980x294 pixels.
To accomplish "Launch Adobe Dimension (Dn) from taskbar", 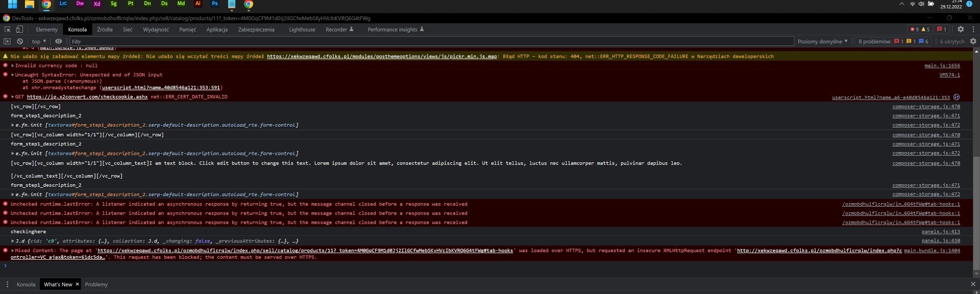I will tap(148, 4).
